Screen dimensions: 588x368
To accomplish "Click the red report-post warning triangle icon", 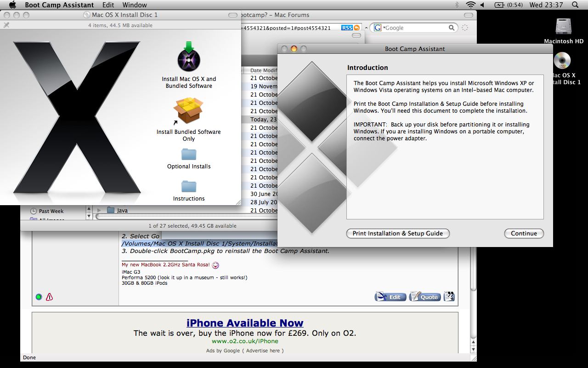I will pos(50,297).
